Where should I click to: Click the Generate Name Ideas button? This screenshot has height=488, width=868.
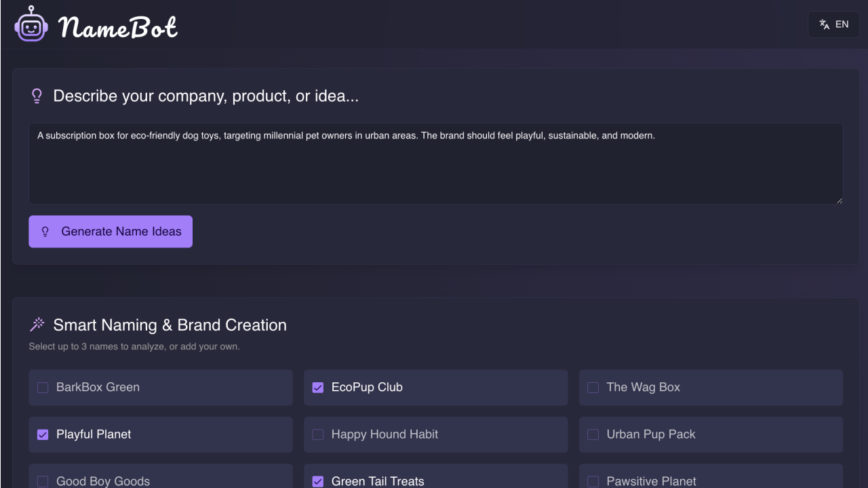point(111,232)
